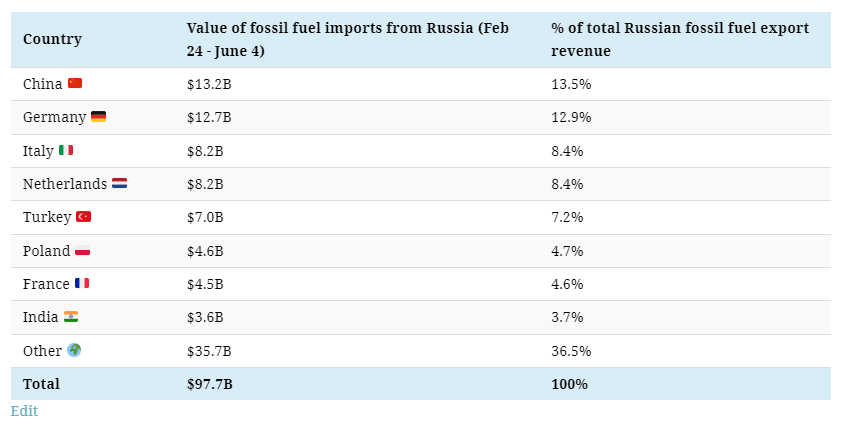Image resolution: width=843 pixels, height=429 pixels.
Task: Open the Edit link below the table
Action: coord(24,411)
